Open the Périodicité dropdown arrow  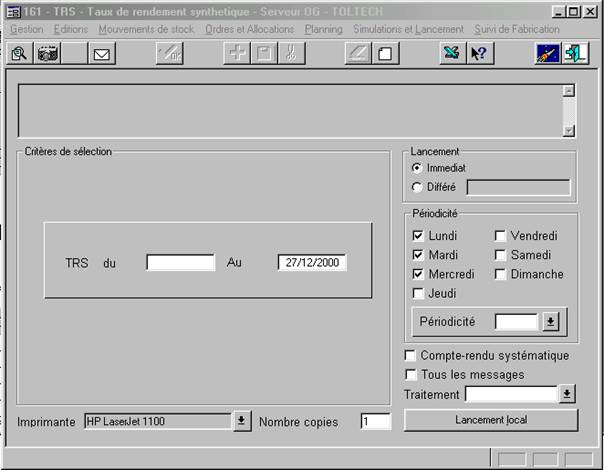point(550,322)
